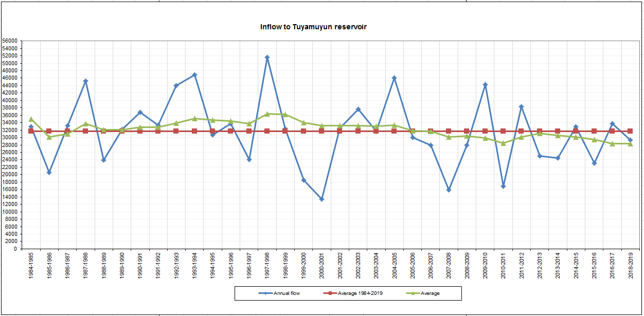Click the green 'Average' legend label
This screenshot has height=316, width=644.
coord(429,293)
